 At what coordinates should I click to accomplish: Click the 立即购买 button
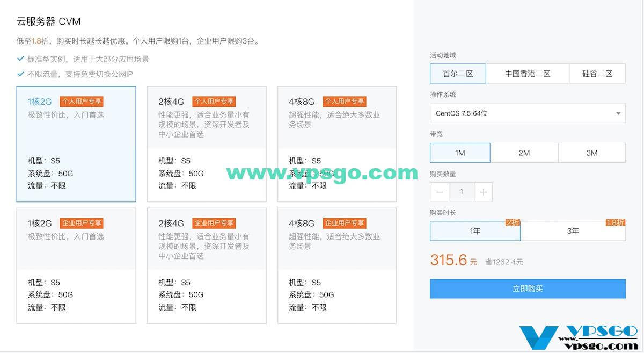tap(528, 289)
